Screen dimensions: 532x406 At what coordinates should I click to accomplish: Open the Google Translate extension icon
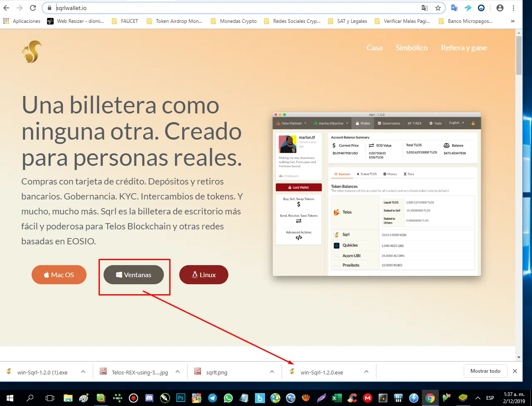pyautogui.click(x=454, y=8)
